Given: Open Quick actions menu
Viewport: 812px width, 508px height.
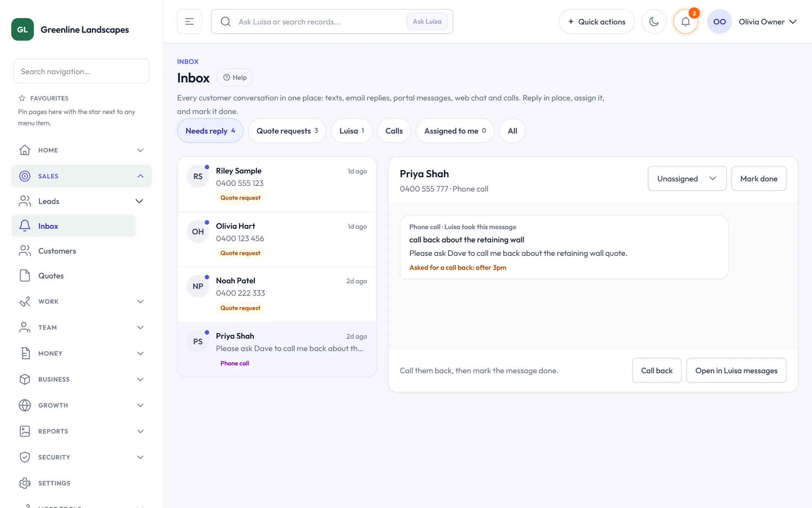Looking at the screenshot, I should pos(597,21).
